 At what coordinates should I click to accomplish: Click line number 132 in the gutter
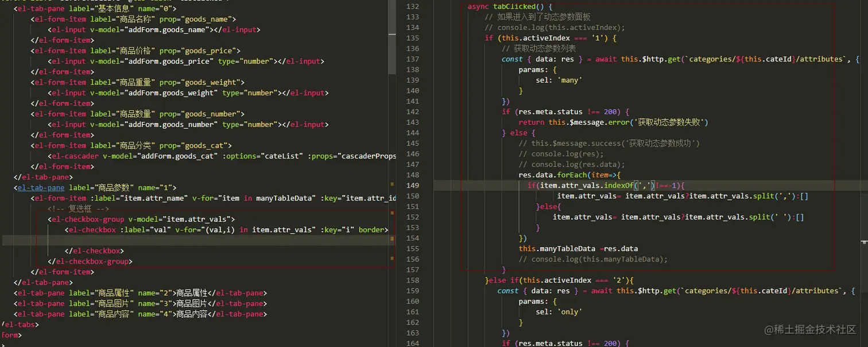(412, 6)
